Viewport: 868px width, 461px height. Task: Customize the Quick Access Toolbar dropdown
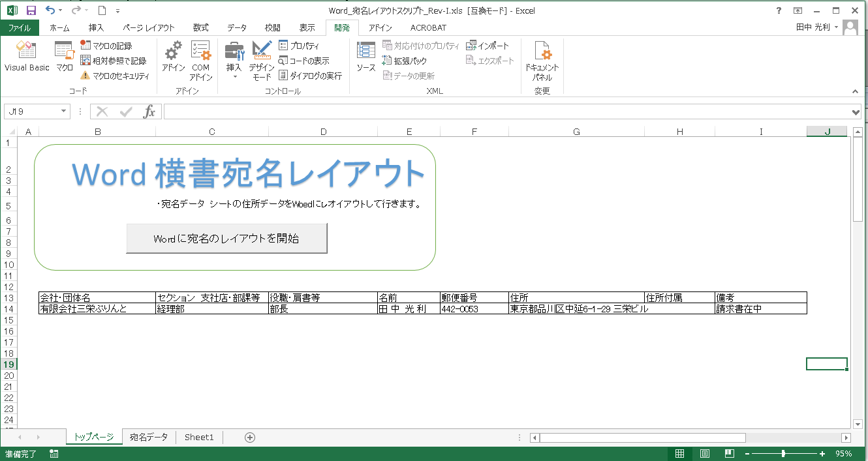117,11
